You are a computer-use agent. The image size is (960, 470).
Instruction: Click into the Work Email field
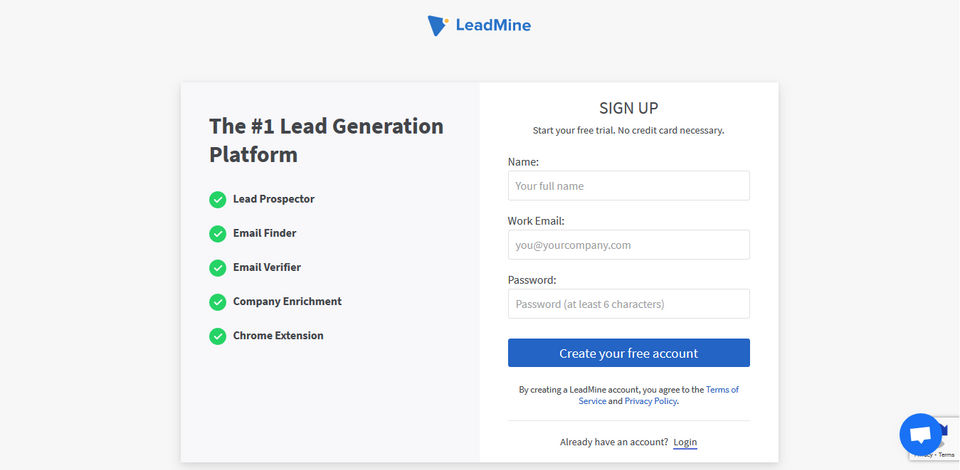coord(628,245)
